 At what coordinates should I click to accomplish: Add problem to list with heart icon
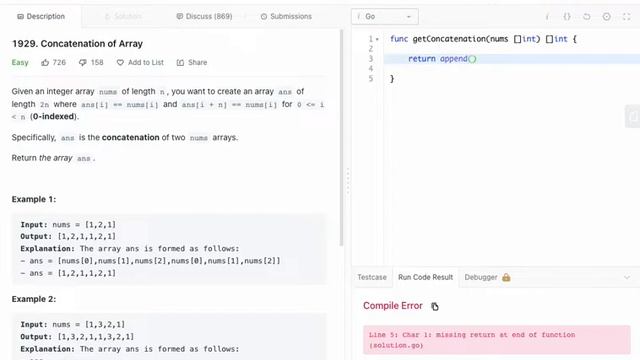pos(120,62)
